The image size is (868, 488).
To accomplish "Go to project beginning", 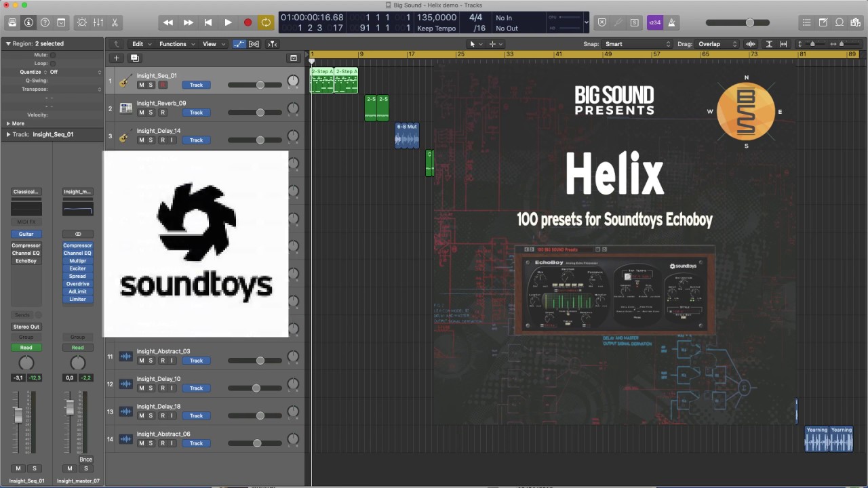I will tap(208, 22).
